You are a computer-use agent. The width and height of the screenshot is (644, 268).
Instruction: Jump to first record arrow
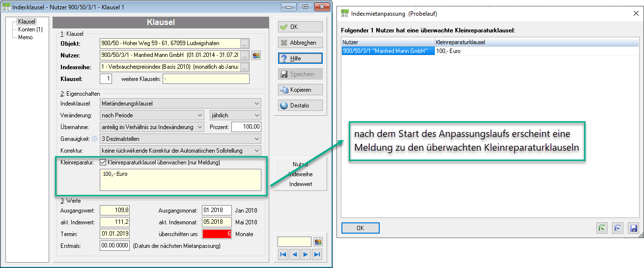[x=283, y=254]
